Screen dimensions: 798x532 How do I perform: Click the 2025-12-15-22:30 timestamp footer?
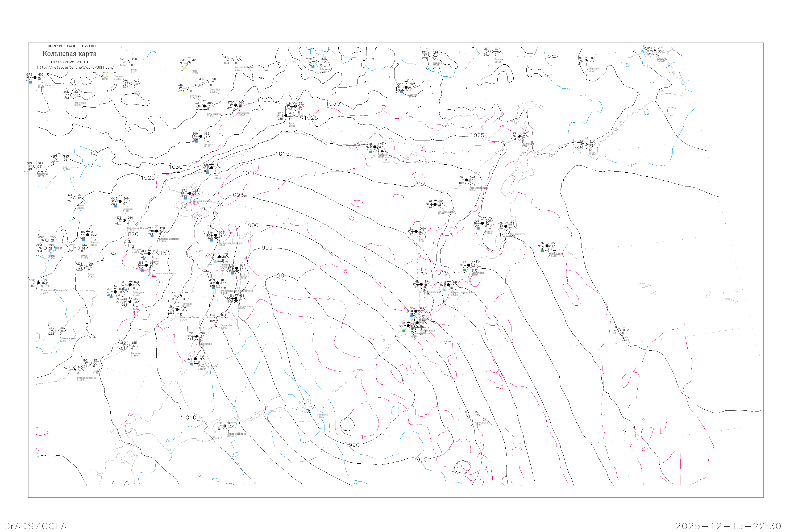point(728,526)
